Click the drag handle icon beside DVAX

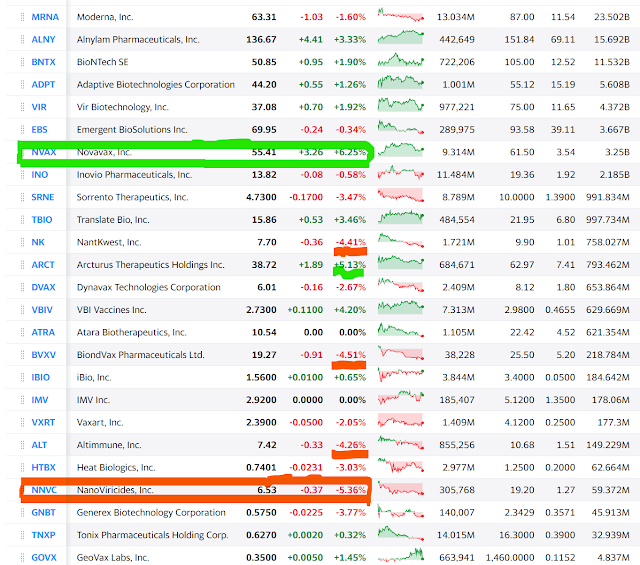pyautogui.click(x=22, y=287)
